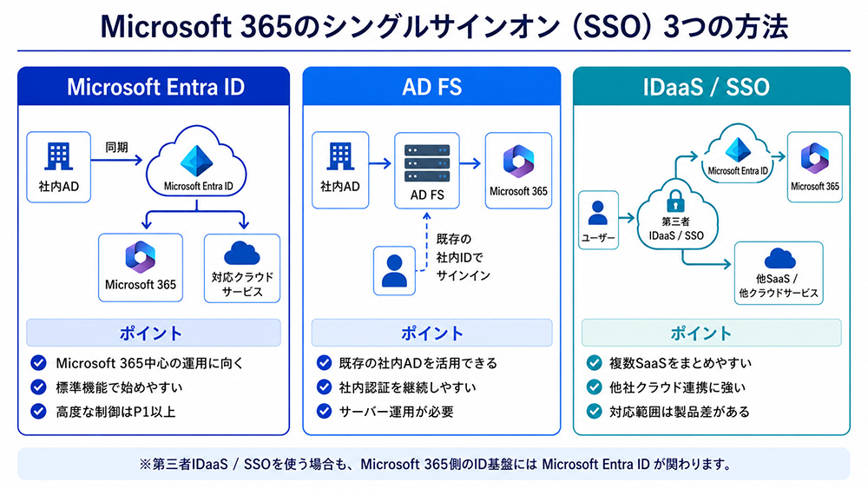868x489 pixels.
Task: Click the ポイント bar in IDaaS panel
Action: point(712,333)
